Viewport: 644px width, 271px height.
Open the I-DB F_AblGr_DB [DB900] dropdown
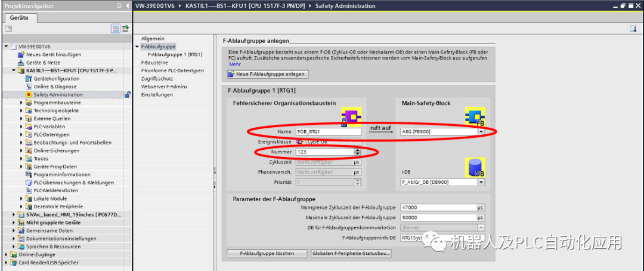tap(481, 182)
